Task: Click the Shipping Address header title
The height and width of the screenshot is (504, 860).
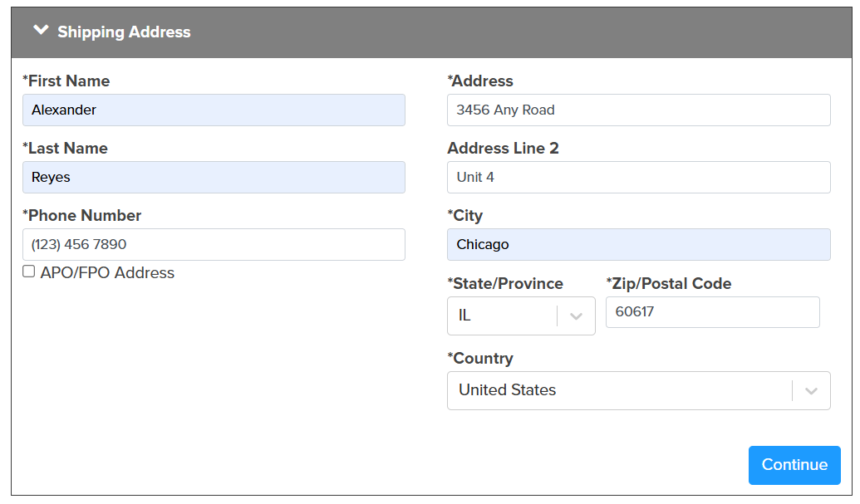Action: tap(124, 32)
